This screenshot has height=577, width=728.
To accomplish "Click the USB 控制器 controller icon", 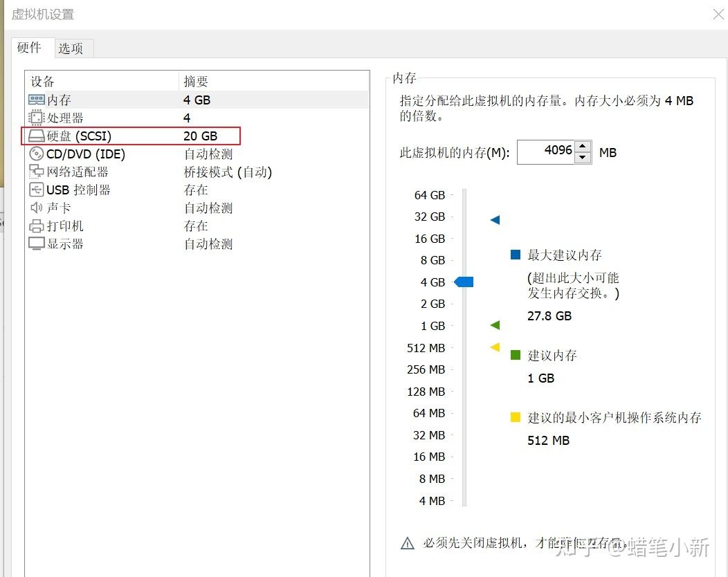I will point(36,190).
